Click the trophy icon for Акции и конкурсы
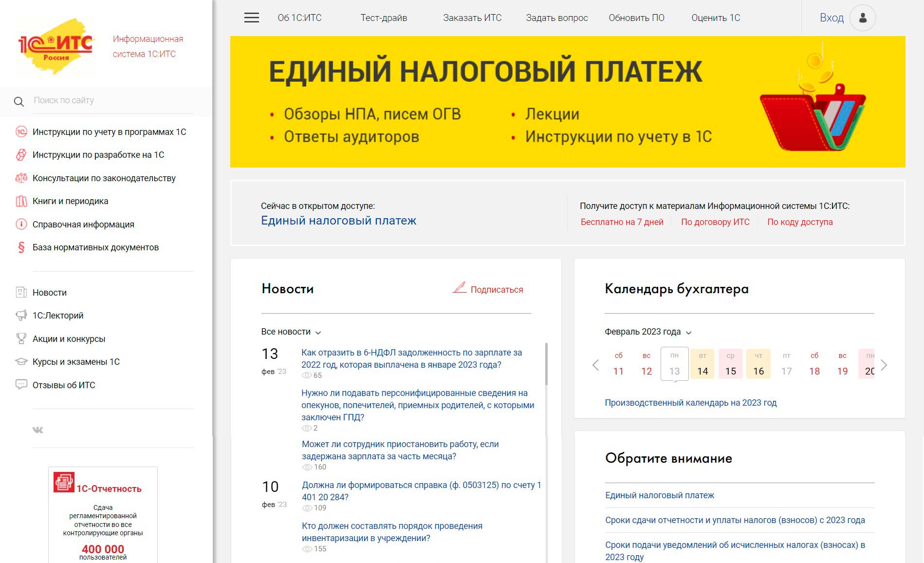 (x=21, y=338)
